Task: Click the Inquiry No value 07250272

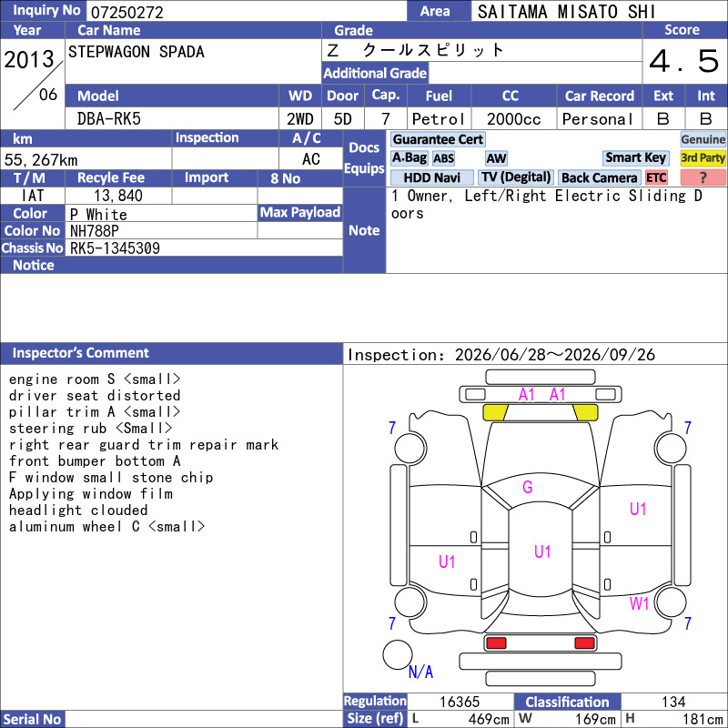Action: pos(127,13)
